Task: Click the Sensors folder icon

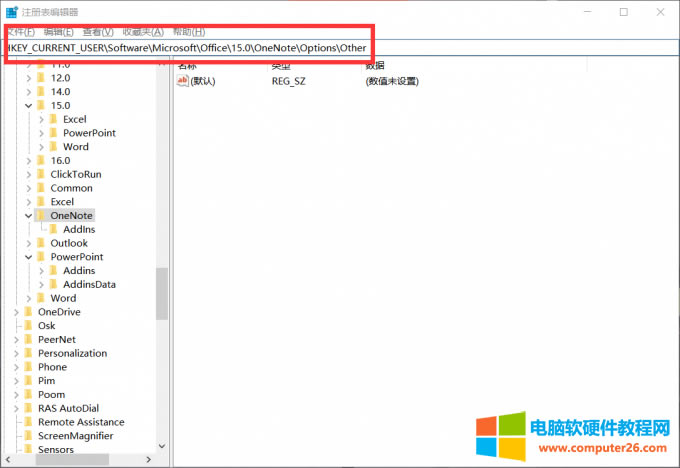Action: click(x=29, y=449)
